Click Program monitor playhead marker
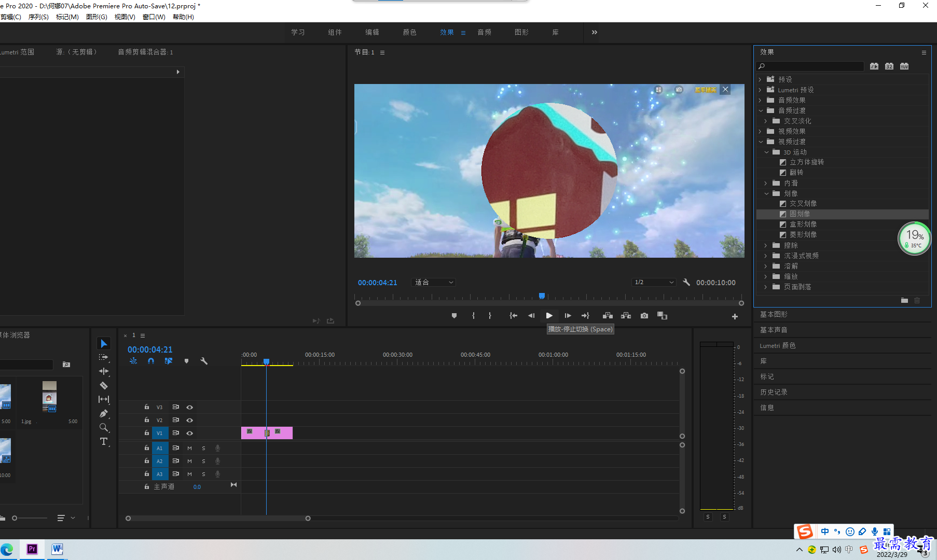Image resolution: width=937 pixels, height=560 pixels. click(x=542, y=296)
